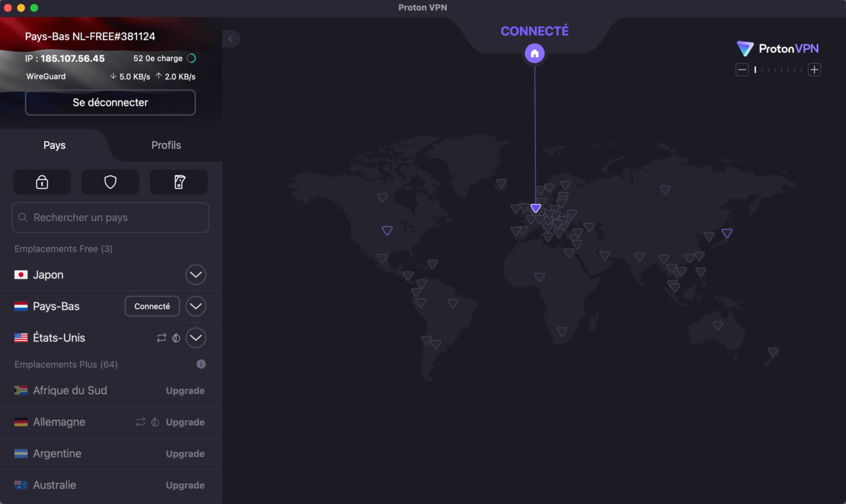Switch to the Pays tab
The height and width of the screenshot is (504, 846).
pyautogui.click(x=54, y=145)
